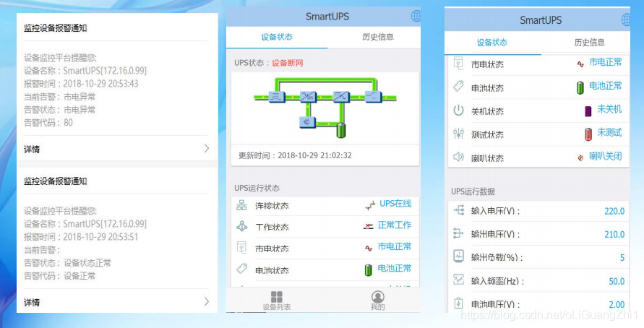
Task: Click the 输入频率 waveform icon in right screen
Action: [458, 280]
